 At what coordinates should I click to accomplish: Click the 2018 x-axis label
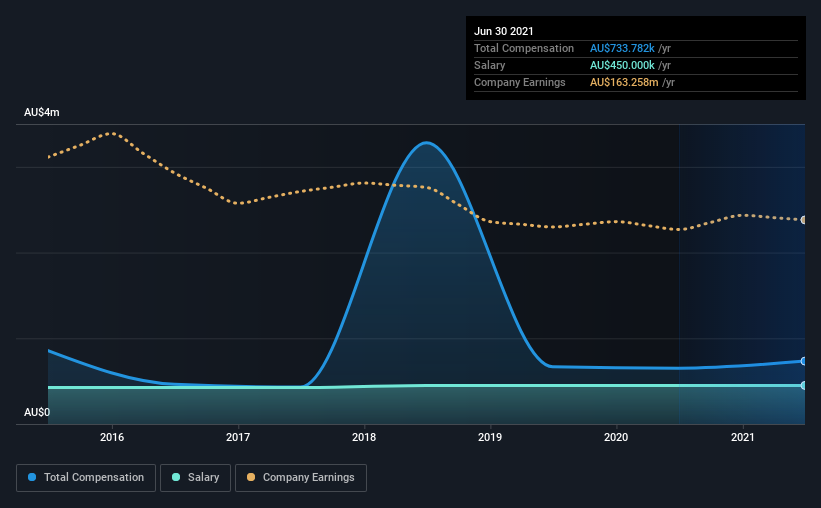click(364, 437)
